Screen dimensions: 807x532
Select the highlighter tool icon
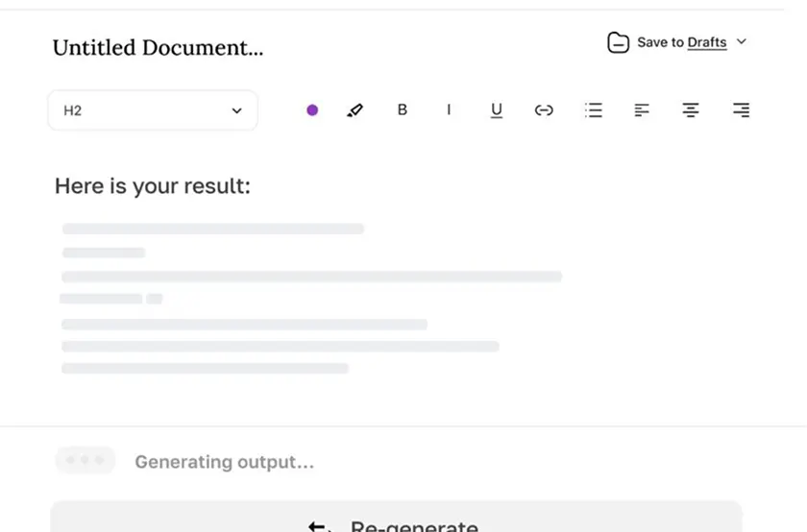coord(355,110)
